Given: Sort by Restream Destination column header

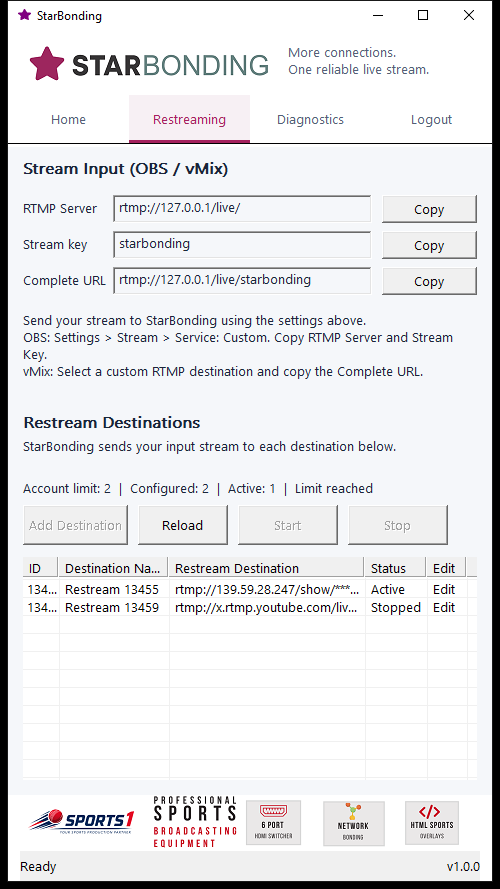Looking at the screenshot, I should click(x=266, y=568).
